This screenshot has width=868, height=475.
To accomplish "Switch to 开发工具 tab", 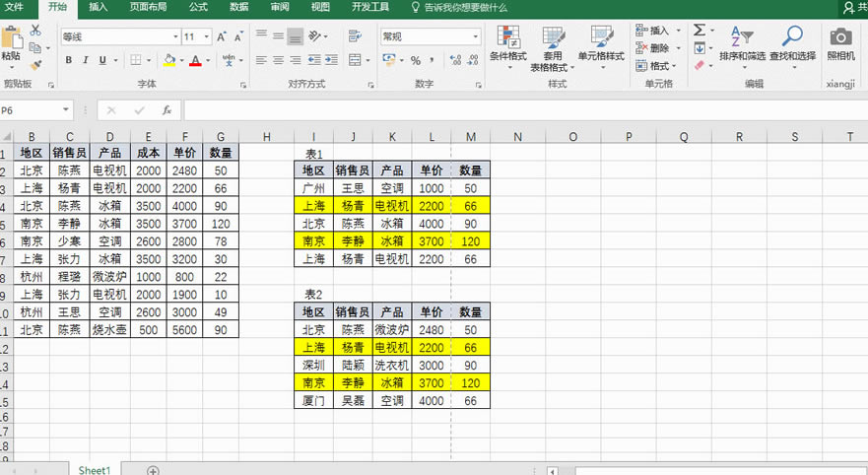I will [370, 7].
